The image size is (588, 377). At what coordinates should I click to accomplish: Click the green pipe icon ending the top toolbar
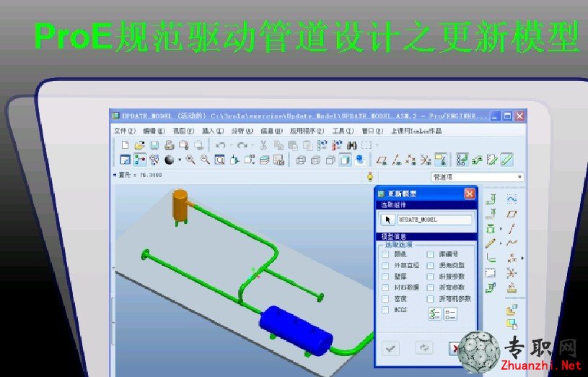(x=506, y=160)
